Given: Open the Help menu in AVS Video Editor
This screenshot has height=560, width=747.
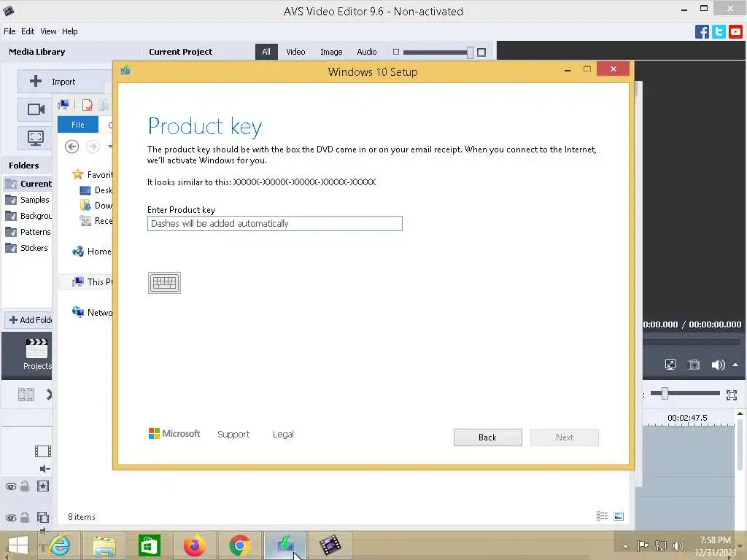Looking at the screenshot, I should pos(69,31).
